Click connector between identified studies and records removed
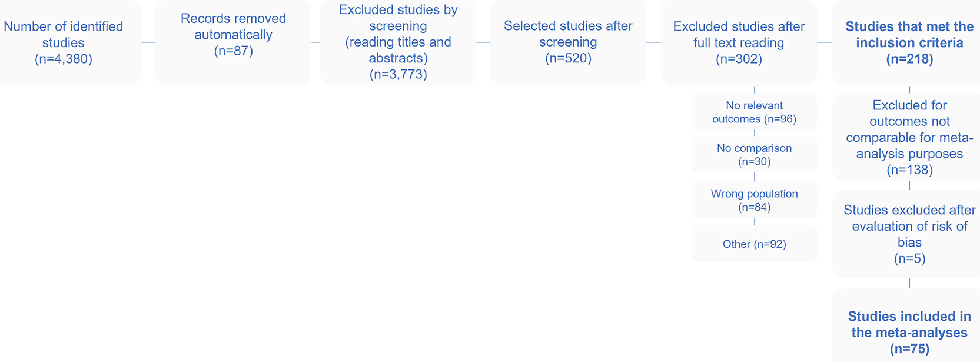 (x=148, y=42)
